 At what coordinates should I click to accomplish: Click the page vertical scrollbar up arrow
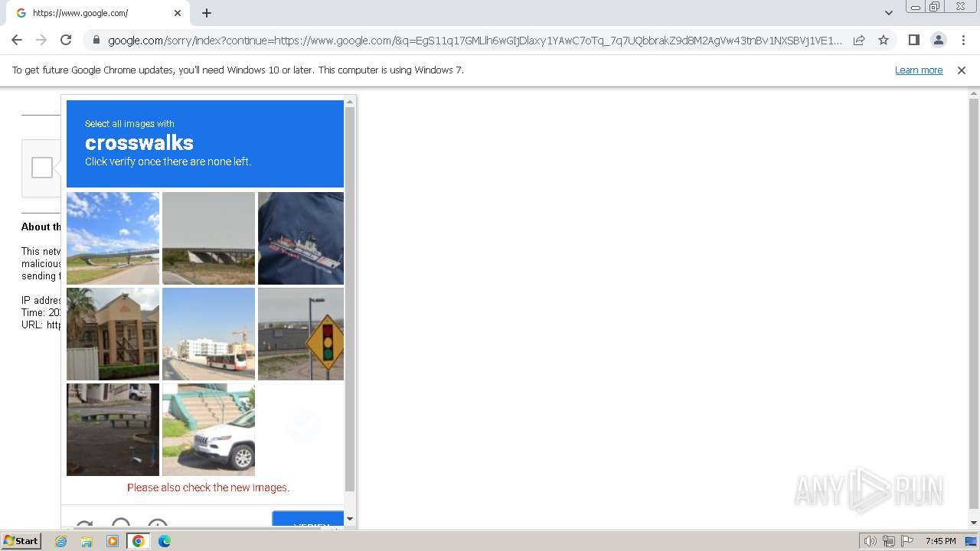click(x=974, y=93)
